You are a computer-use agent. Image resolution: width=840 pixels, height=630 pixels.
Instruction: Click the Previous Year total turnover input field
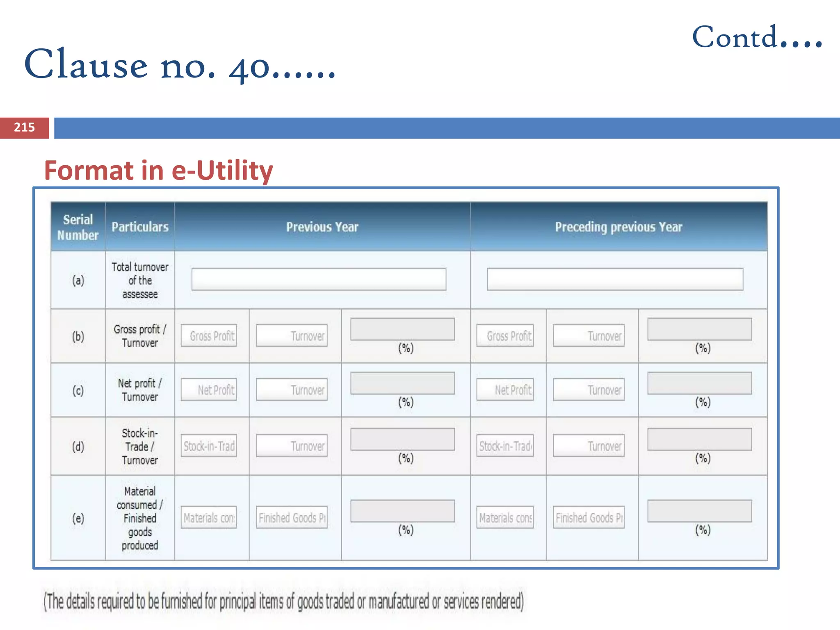coord(319,279)
